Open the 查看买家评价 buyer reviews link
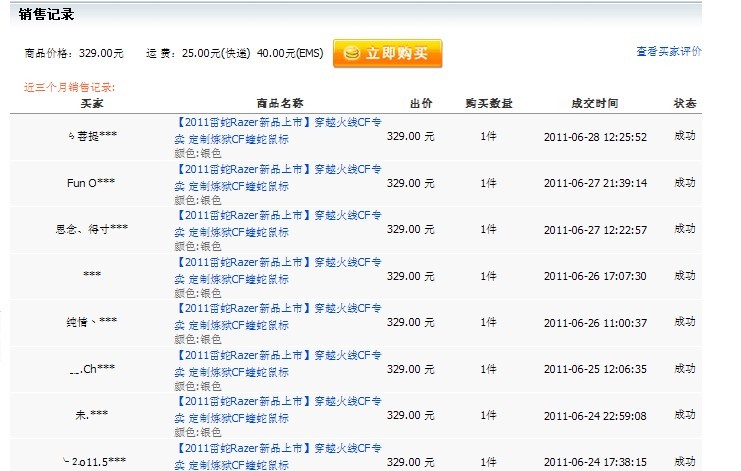 pyautogui.click(x=668, y=51)
